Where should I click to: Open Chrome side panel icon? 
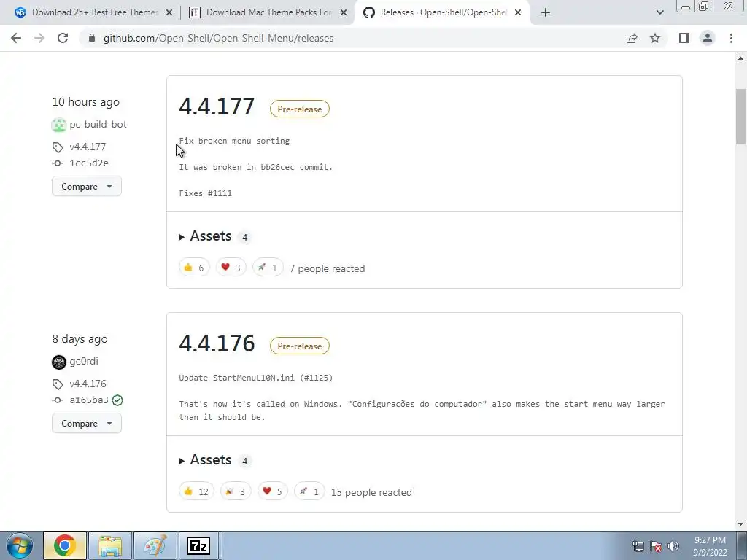tap(684, 38)
